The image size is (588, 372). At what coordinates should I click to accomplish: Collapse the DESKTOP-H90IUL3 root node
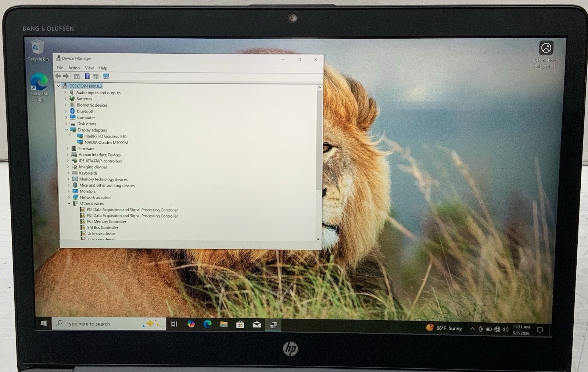(58, 86)
